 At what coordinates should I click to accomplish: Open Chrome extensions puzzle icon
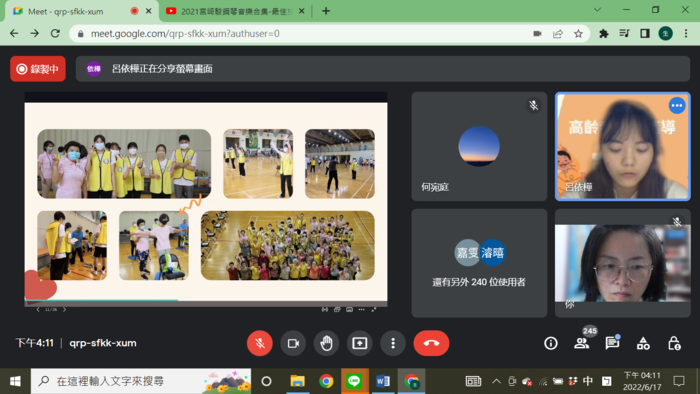coord(604,33)
